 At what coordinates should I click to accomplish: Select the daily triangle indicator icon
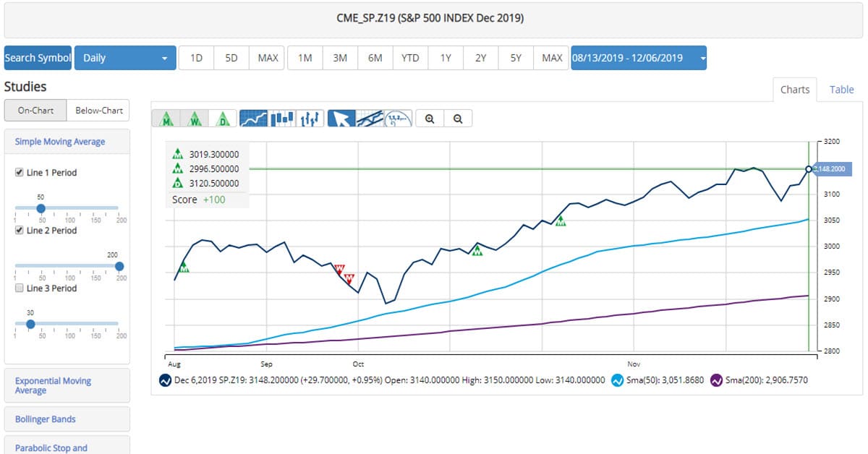222,119
